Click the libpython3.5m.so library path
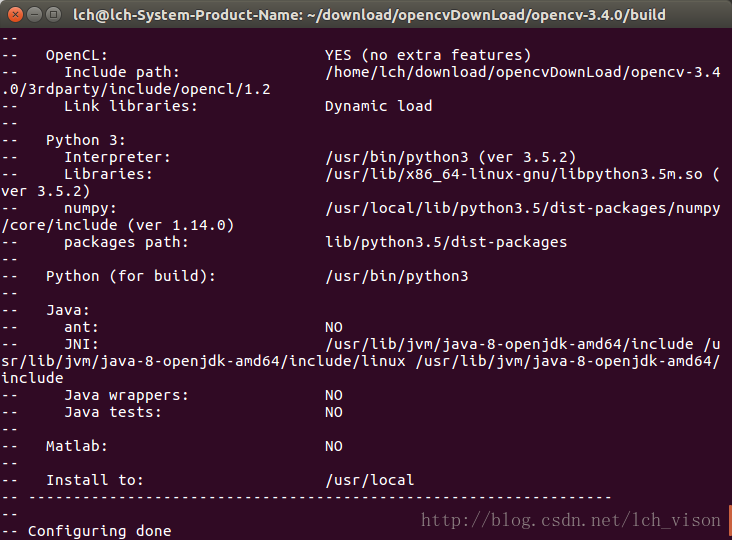This screenshot has width=732, height=540. tap(514, 174)
